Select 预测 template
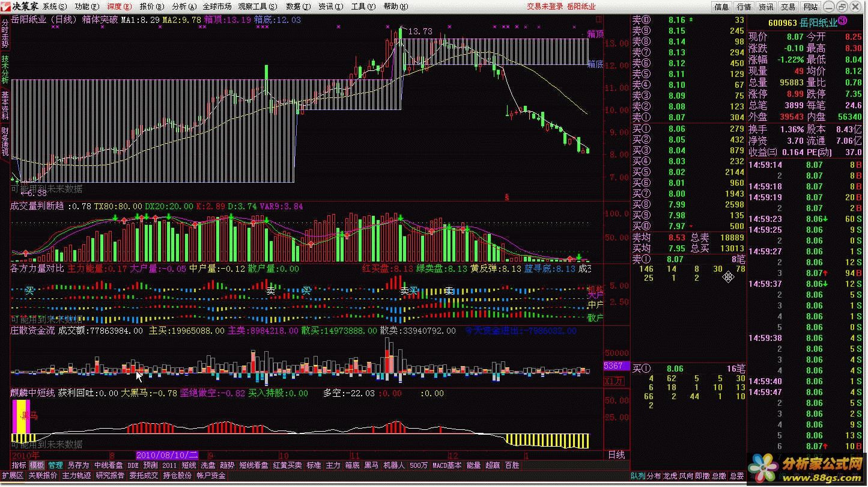868x487 pixels. [151, 465]
